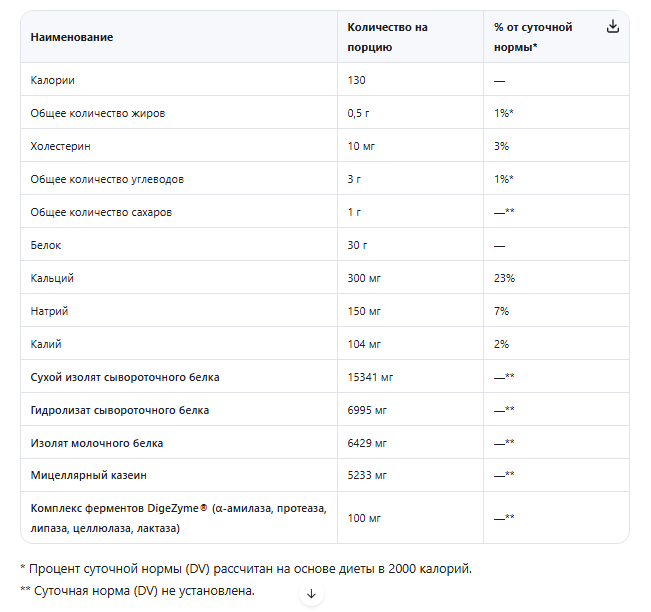The width and height of the screenshot is (651, 612).
Task: Click the Сухой изолят сывороточного белка cell
Action: 125,377
